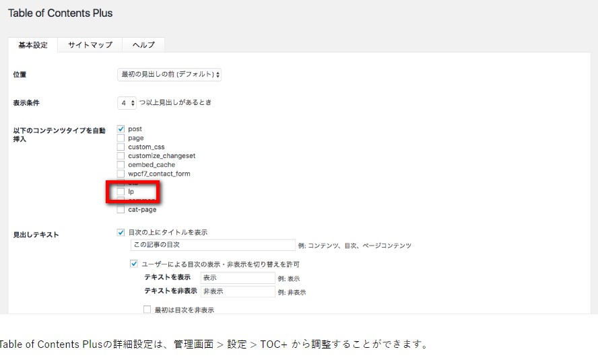Enable 最初は目次を非表示 checkbox
Screen dimensions: 598x364
click(147, 310)
